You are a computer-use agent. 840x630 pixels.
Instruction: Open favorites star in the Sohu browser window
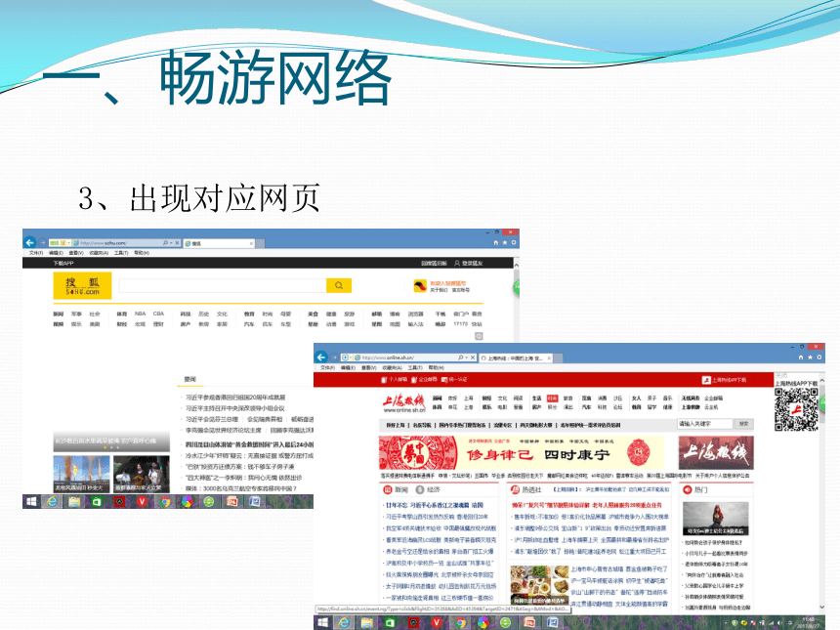(505, 242)
